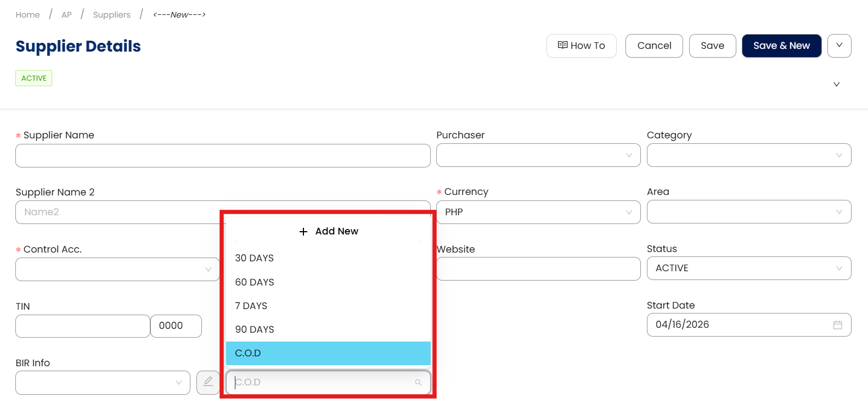Go to Suppliers breadcrumb link
Image resolution: width=868 pixels, height=414 pixels.
tap(111, 15)
